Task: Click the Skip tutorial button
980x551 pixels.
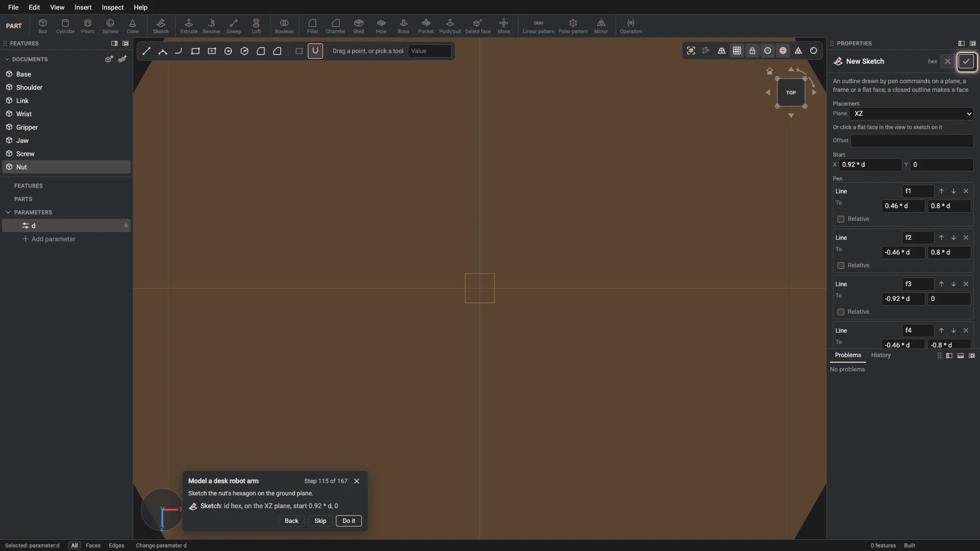Action: (321, 521)
